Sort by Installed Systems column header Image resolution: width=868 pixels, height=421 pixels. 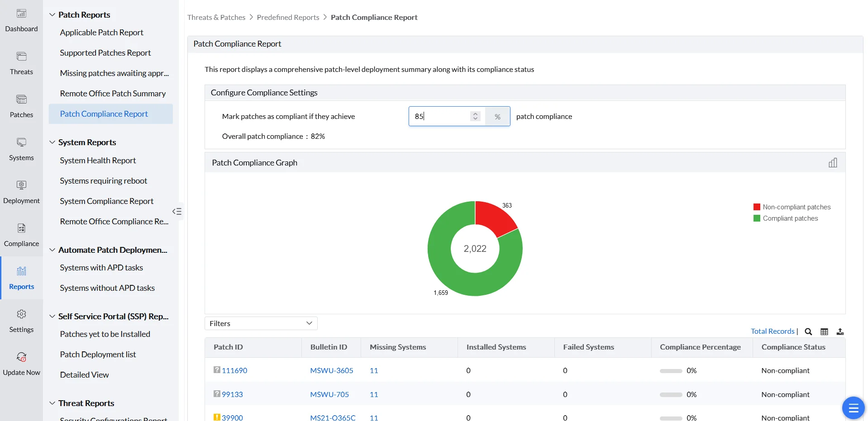[x=496, y=347]
